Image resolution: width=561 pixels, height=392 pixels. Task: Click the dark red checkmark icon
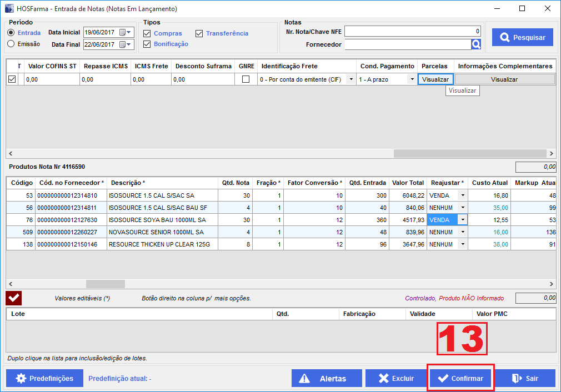(x=14, y=298)
